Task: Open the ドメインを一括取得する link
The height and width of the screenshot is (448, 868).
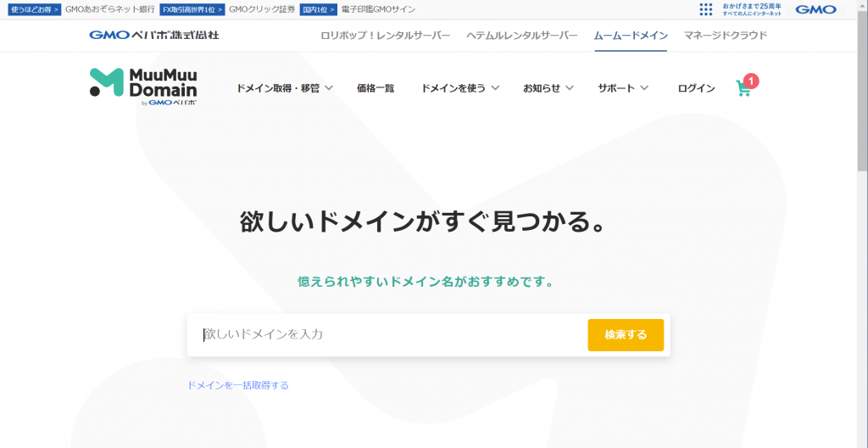Action: (238, 385)
